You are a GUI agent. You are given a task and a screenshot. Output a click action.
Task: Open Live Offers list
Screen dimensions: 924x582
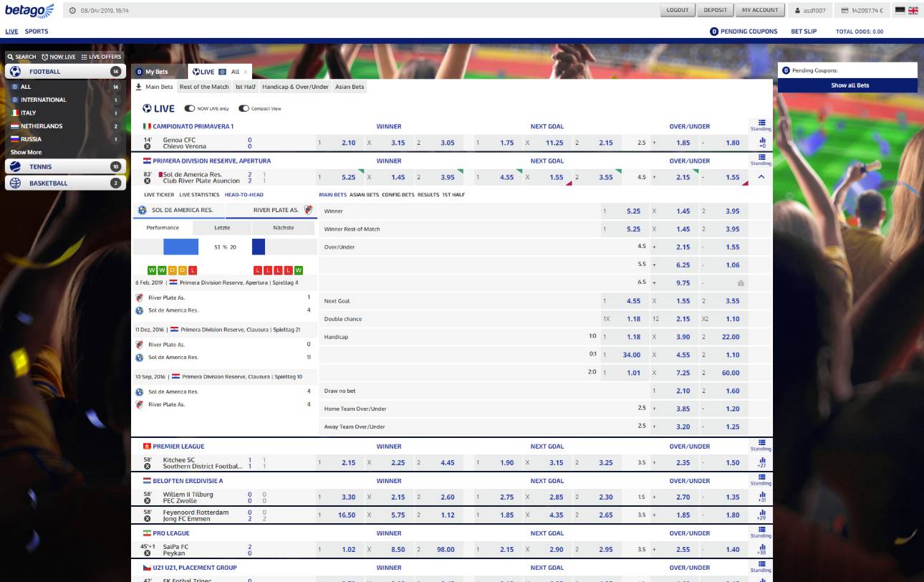click(102, 57)
